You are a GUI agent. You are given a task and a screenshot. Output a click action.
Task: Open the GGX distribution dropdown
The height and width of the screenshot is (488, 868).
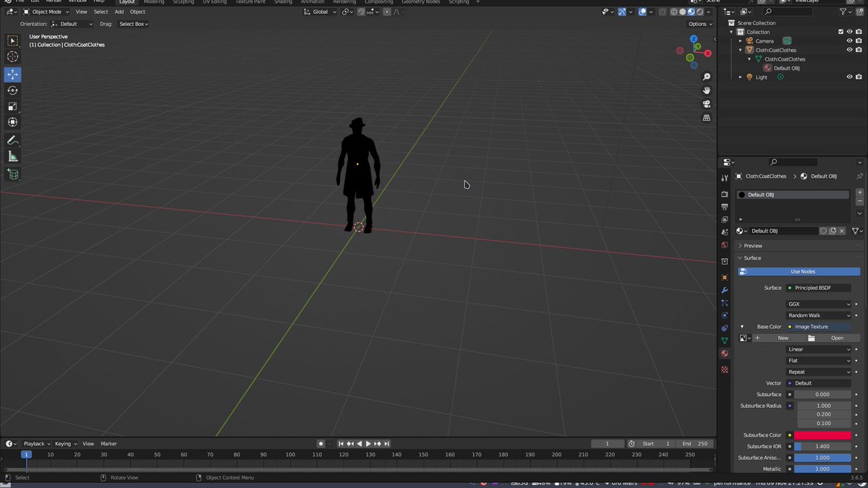click(x=819, y=304)
